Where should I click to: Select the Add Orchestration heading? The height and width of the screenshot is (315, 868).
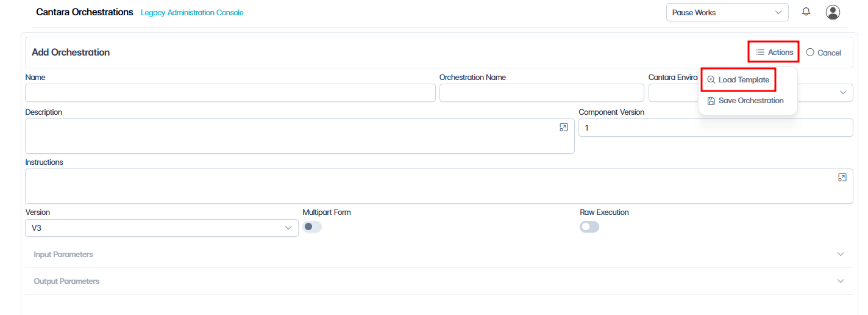tap(71, 52)
